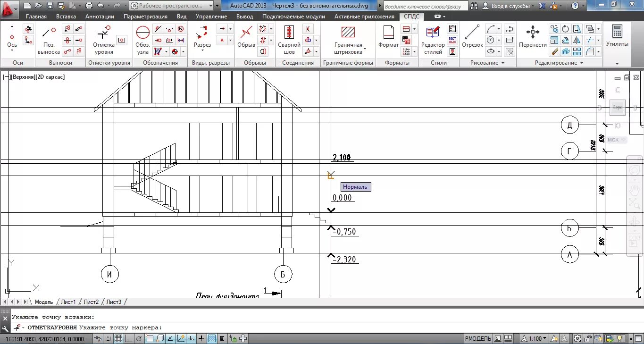Open the Вставка ribbon tab

coord(66,17)
